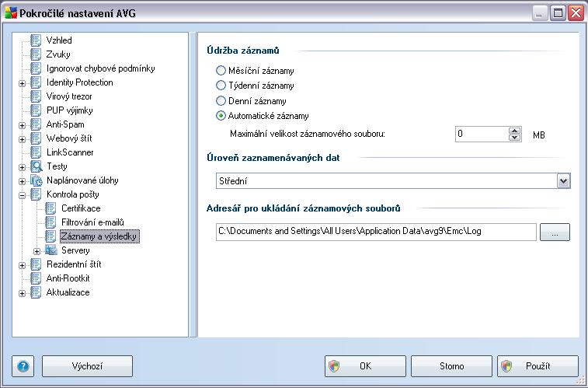The width and height of the screenshot is (588, 388).
Task: Click the AVG logo in title bar
Action: (x=11, y=12)
